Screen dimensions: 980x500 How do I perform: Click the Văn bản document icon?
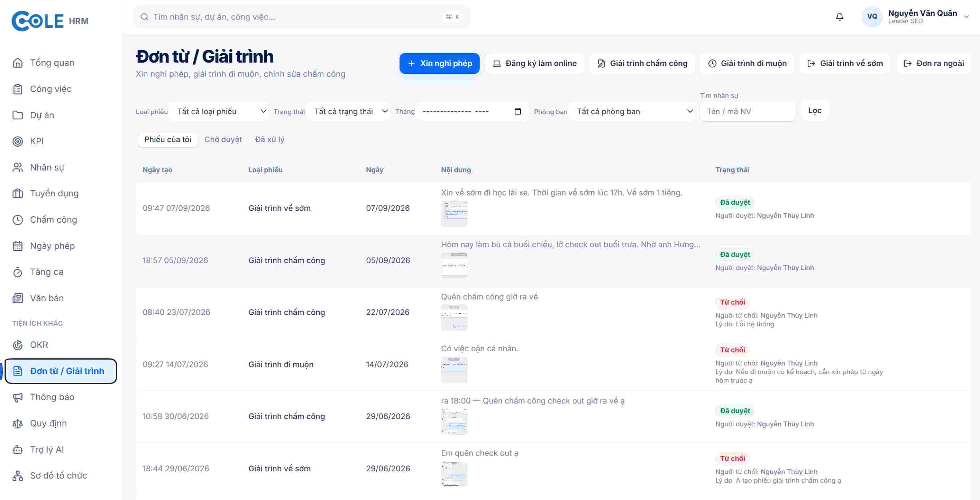coord(18,298)
